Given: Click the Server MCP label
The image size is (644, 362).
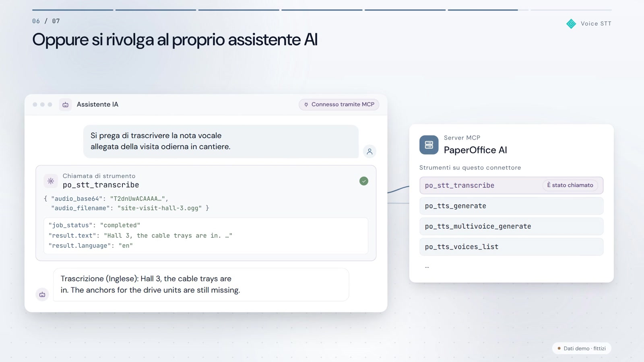Looking at the screenshot, I should point(462,138).
